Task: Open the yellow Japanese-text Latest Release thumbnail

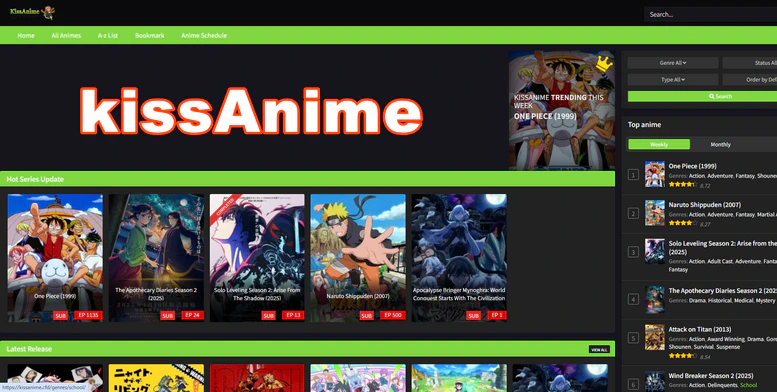Action: [156, 378]
